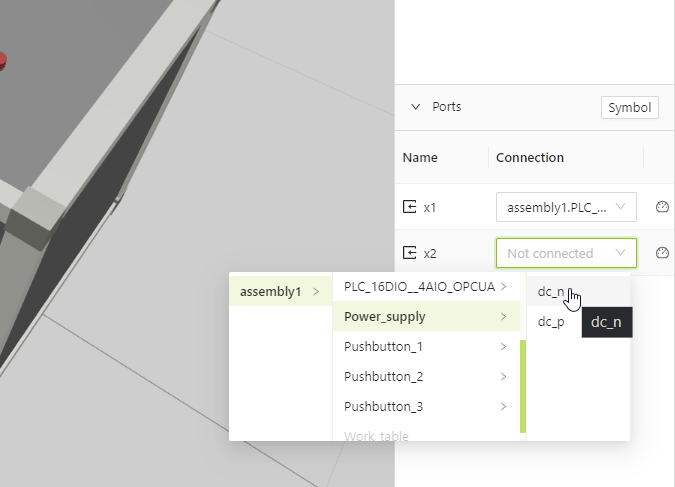This screenshot has height=487, width=675.
Task: Click the red pushbutton in 3D view
Action: 3,61
